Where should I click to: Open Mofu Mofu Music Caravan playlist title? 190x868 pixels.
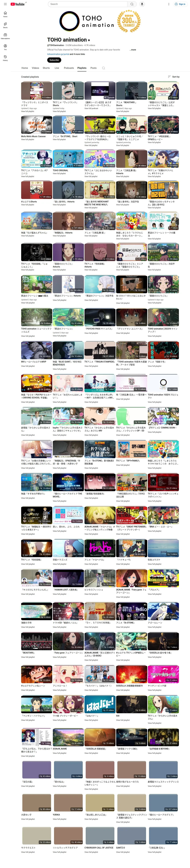pos(33,136)
